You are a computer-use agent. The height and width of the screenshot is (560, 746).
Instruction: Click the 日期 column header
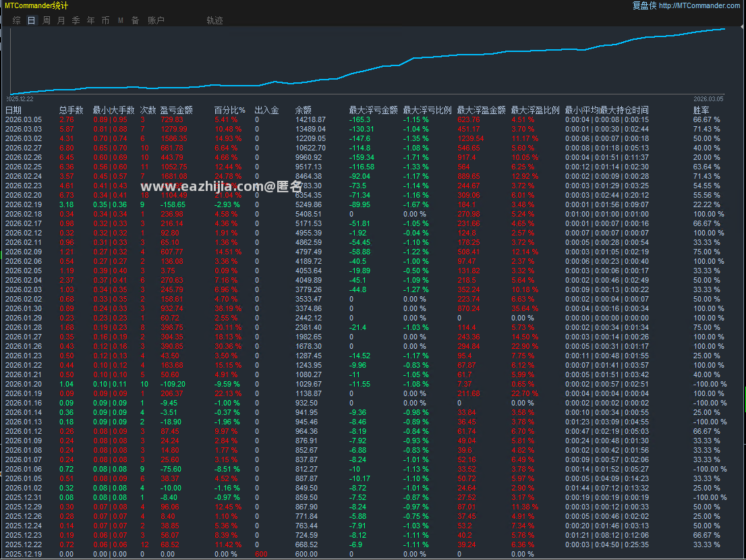(13, 110)
